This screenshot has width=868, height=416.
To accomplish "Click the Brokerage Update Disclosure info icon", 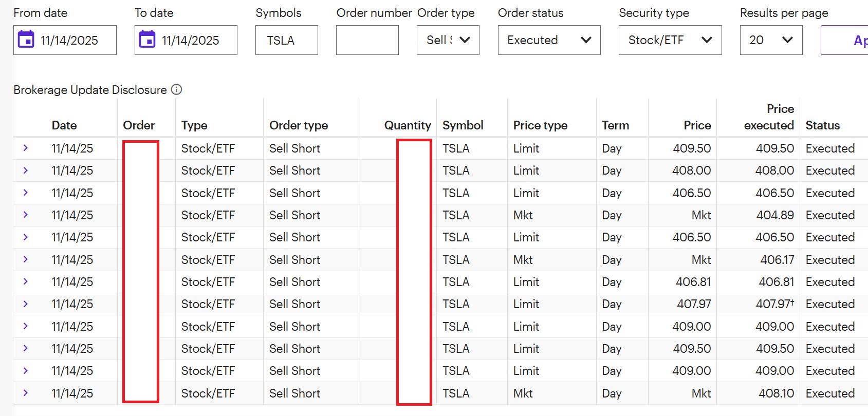I will point(176,89).
